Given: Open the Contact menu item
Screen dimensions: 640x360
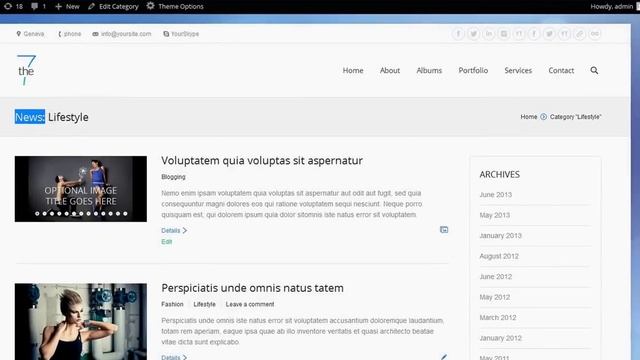Looking at the screenshot, I should pyautogui.click(x=561, y=71).
